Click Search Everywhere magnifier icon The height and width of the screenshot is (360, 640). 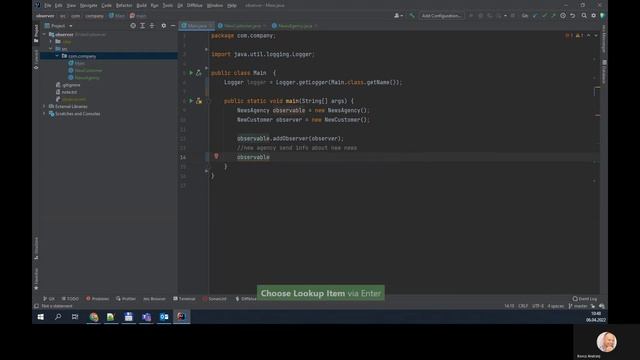coord(584,16)
